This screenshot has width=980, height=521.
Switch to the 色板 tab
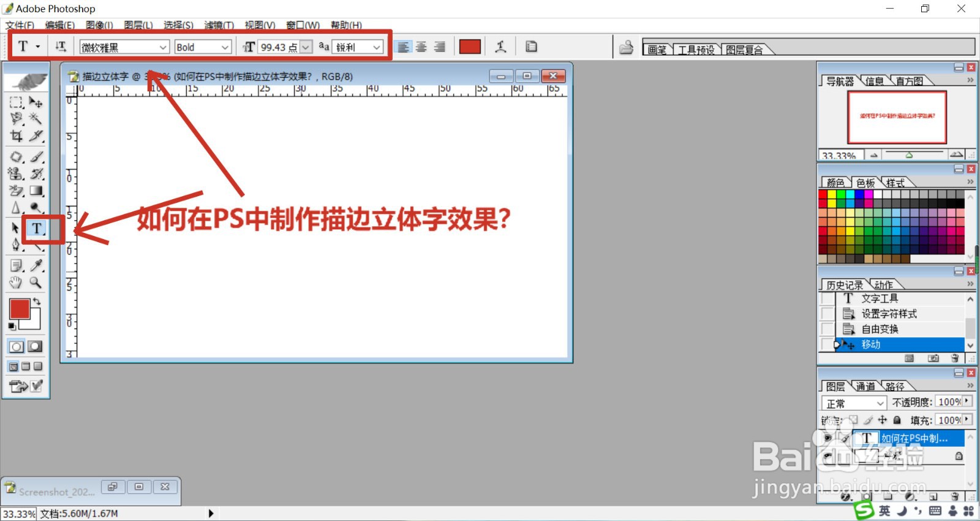[865, 183]
